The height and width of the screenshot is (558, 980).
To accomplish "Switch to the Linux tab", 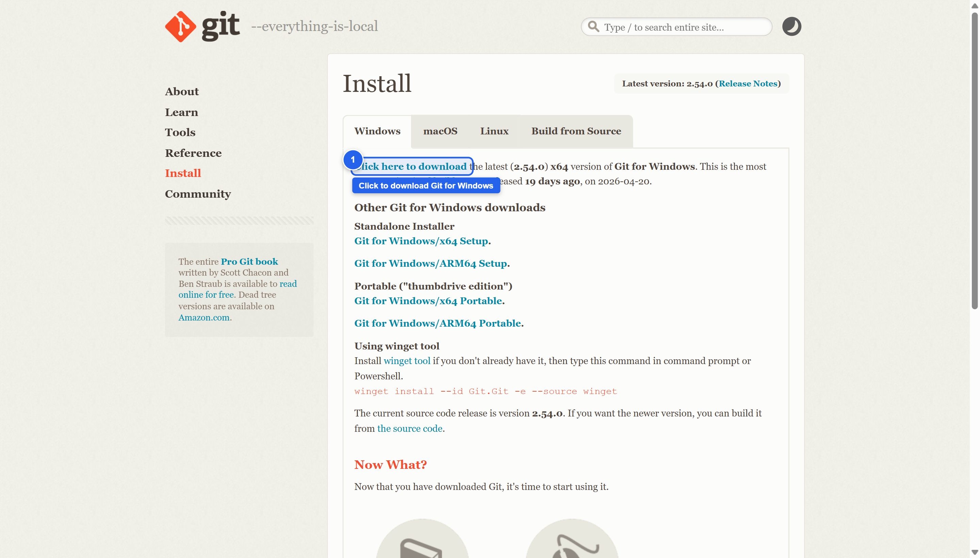I will pyautogui.click(x=494, y=131).
